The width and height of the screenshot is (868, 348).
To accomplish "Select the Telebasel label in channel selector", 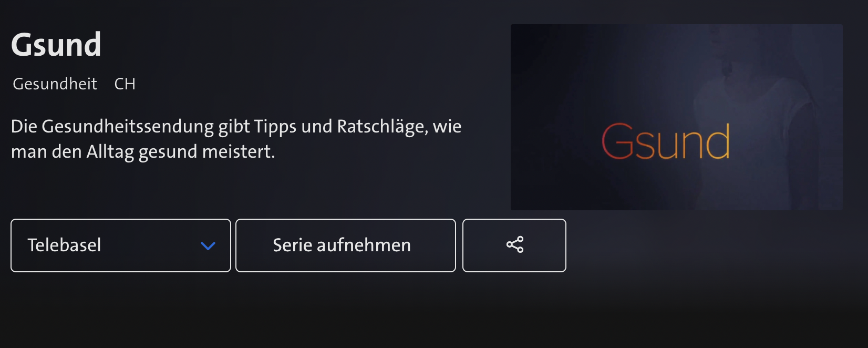I will 64,245.
